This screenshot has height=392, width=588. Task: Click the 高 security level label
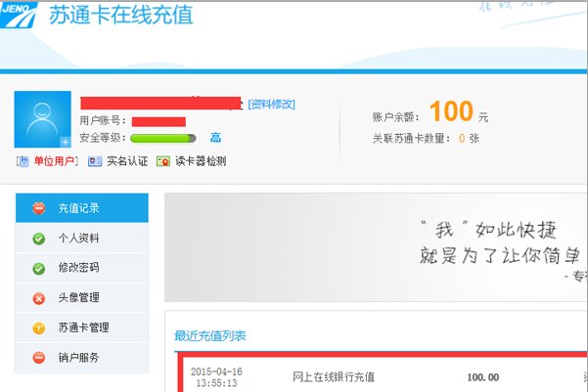click(215, 138)
